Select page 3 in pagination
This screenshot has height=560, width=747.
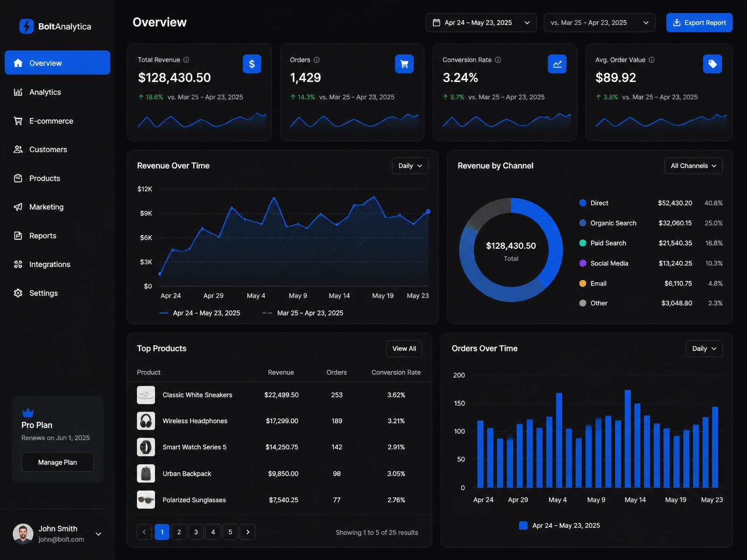coord(196,532)
